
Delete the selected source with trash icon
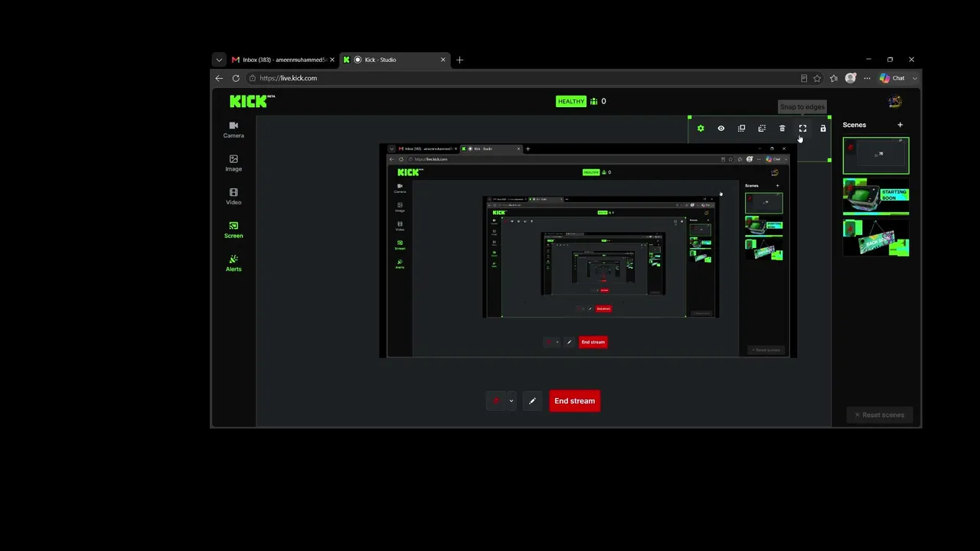click(x=782, y=129)
